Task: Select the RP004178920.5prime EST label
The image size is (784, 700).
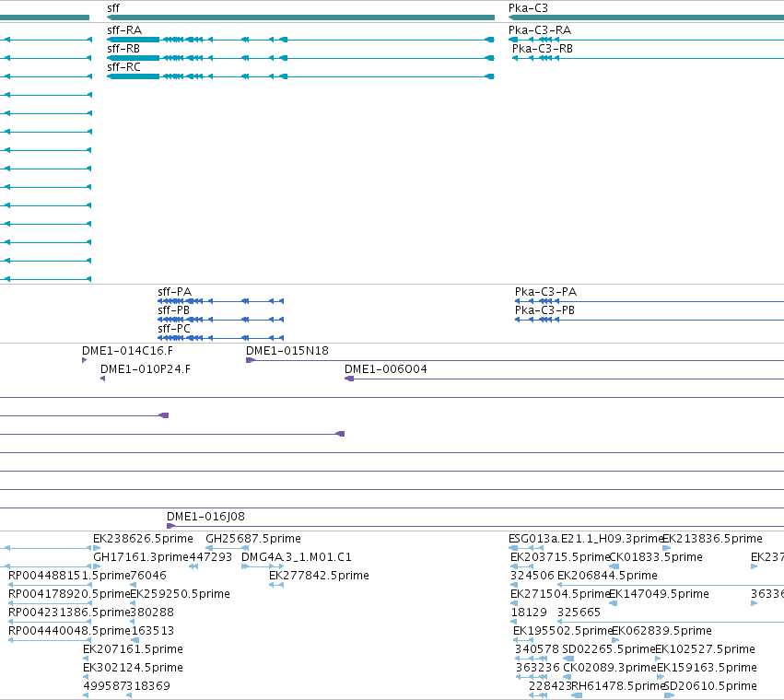Action: [x=69, y=594]
